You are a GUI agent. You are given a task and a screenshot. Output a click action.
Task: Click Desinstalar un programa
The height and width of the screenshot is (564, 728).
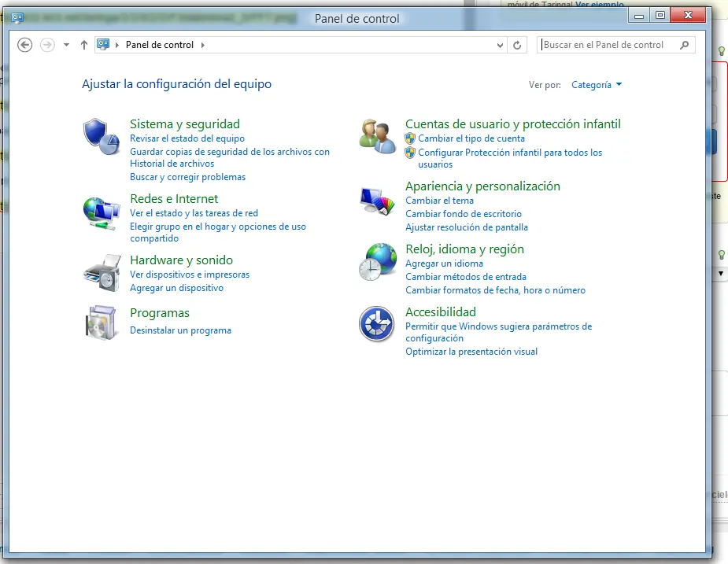[x=180, y=330]
